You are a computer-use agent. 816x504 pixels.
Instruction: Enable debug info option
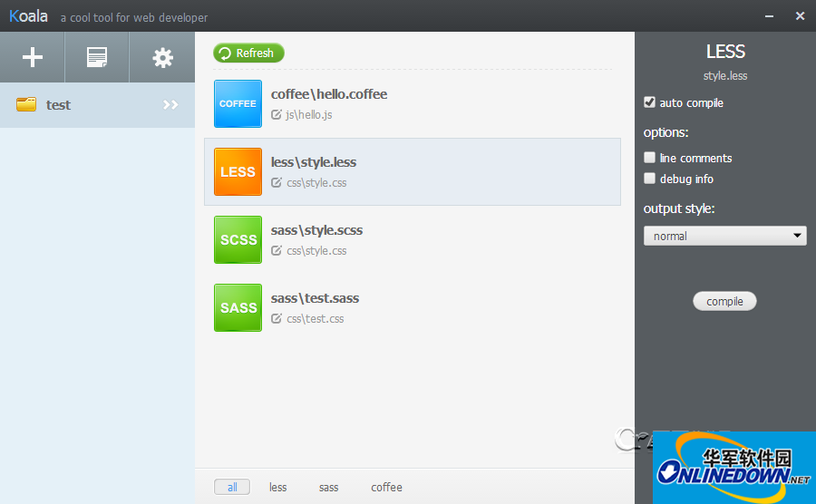pos(649,179)
